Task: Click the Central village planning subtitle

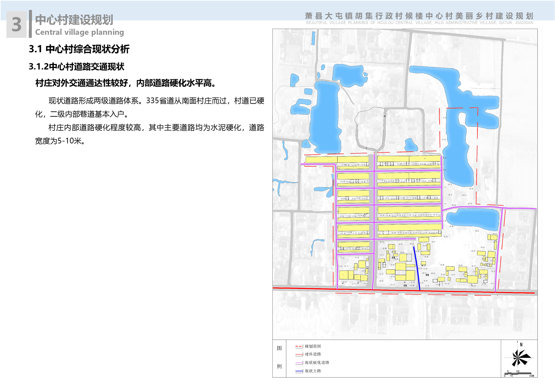Action: pos(79,32)
